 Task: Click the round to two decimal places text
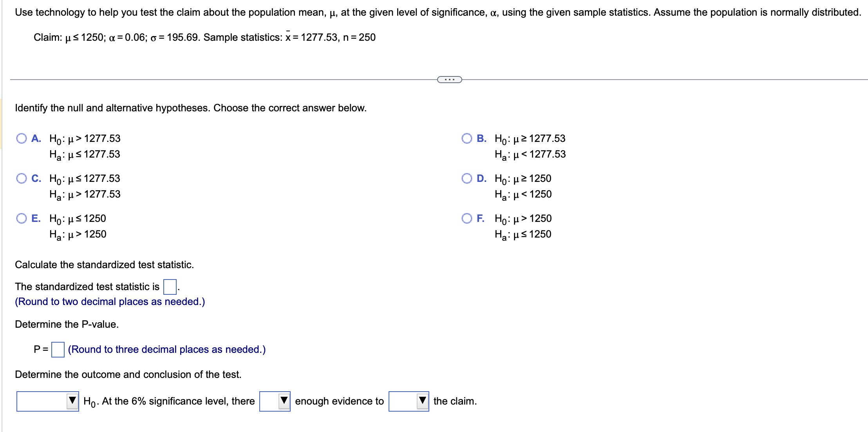pyautogui.click(x=110, y=301)
